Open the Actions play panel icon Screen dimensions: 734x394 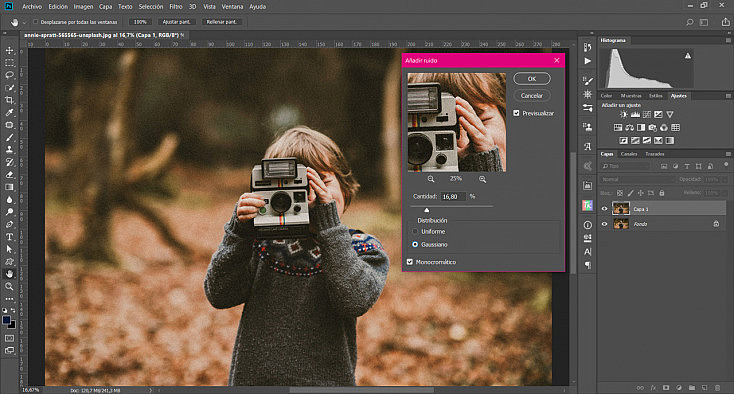coord(587,61)
